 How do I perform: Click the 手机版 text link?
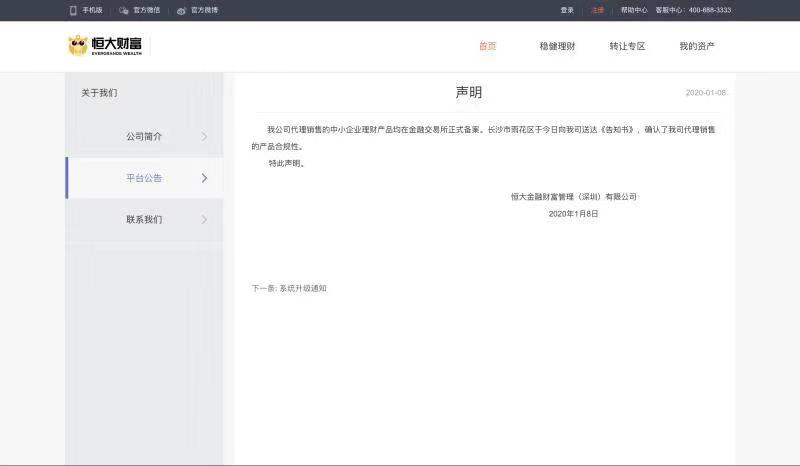[92, 10]
